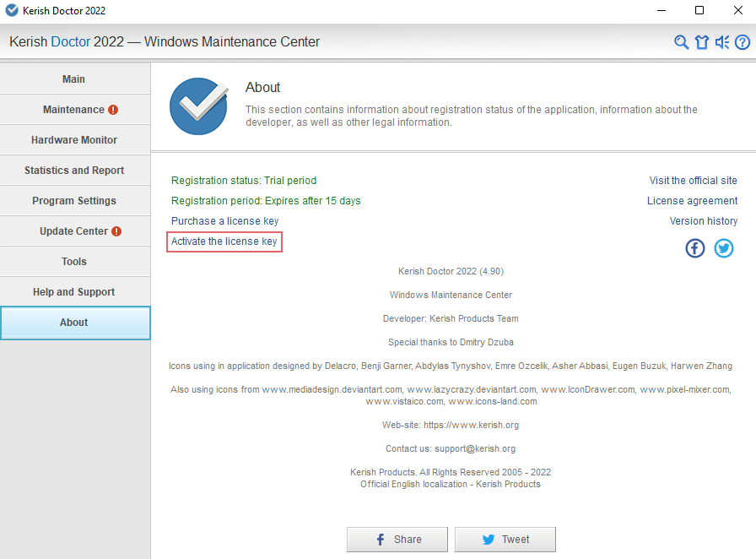The image size is (756, 559).
Task: Click Official English localization - Kerish Products text
Action: [x=451, y=484]
